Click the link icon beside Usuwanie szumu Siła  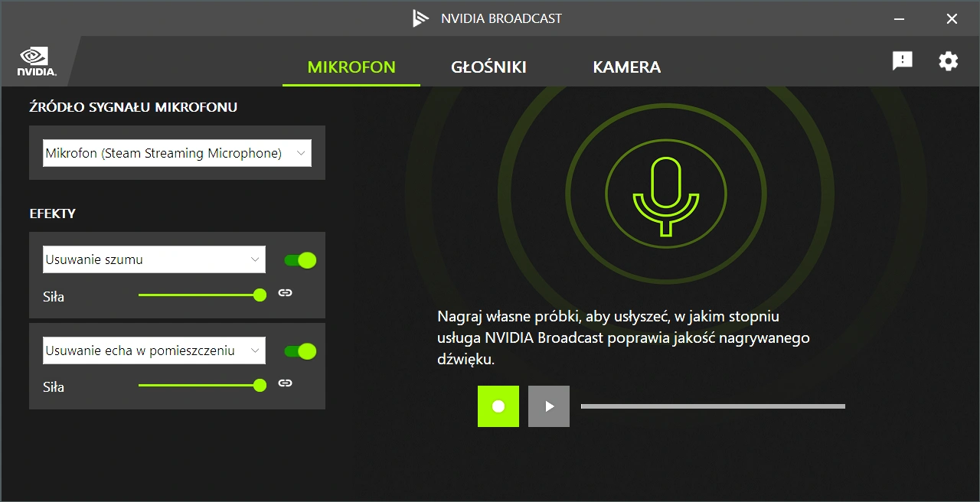(x=285, y=293)
